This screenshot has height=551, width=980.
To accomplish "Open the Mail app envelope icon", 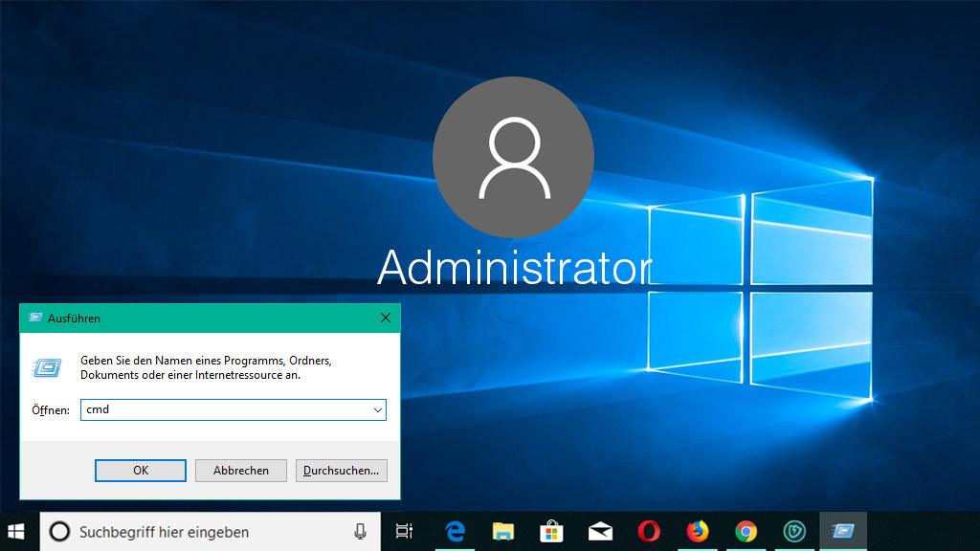I will point(600,532).
